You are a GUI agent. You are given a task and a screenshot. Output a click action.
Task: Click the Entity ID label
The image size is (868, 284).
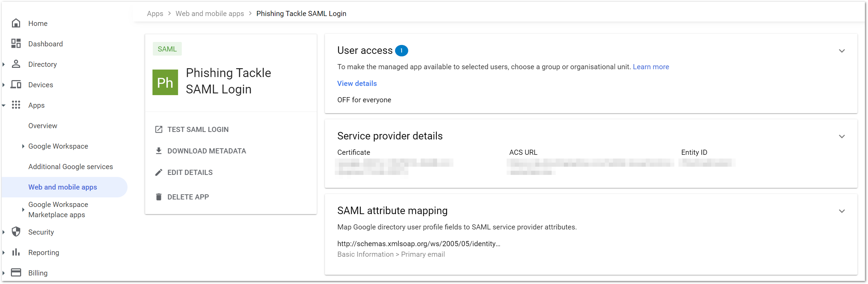pyautogui.click(x=694, y=152)
